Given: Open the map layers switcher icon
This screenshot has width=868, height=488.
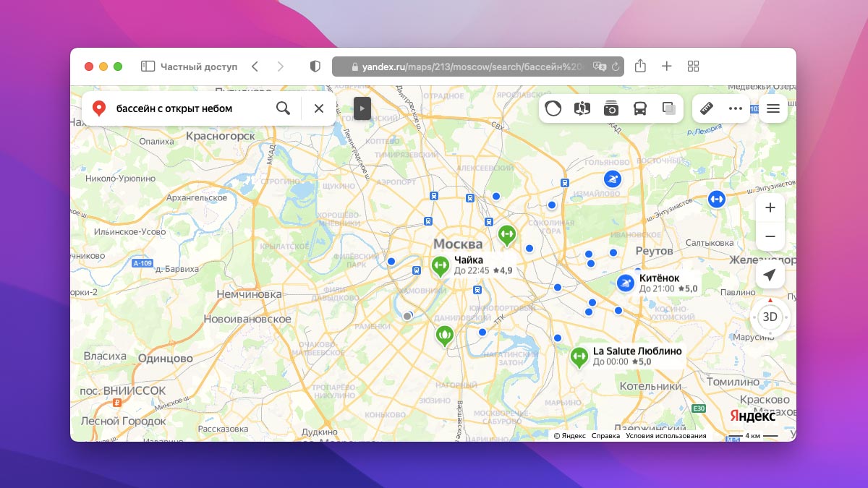Looking at the screenshot, I should click(669, 108).
